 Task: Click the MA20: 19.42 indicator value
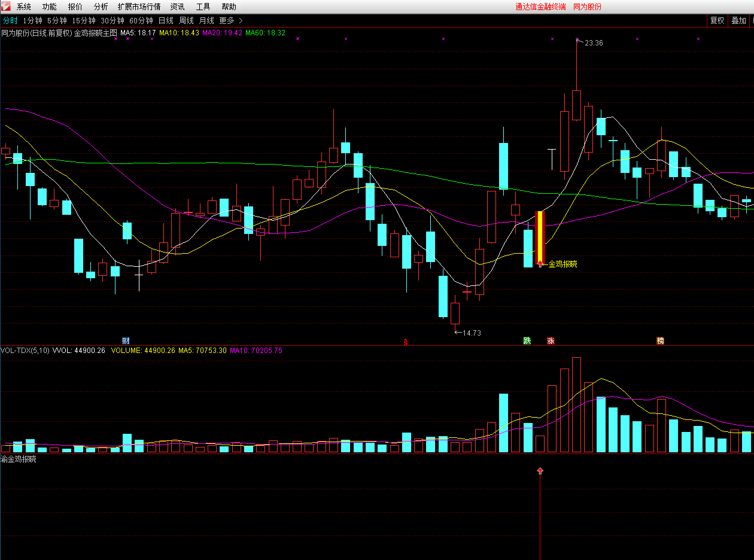click(222, 33)
